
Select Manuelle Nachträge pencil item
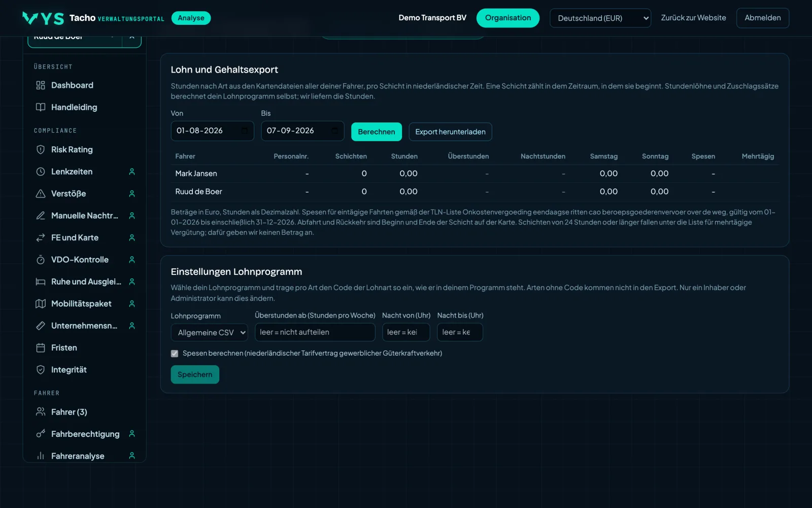(x=84, y=215)
